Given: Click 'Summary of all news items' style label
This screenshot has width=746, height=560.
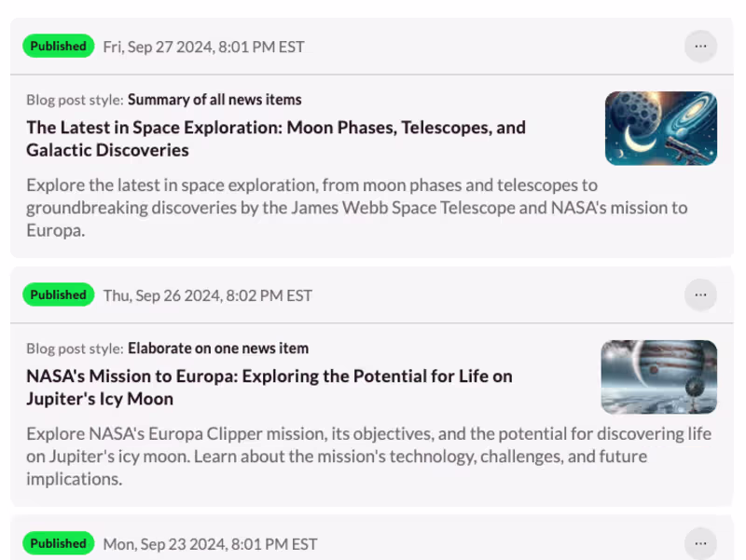Looking at the screenshot, I should click(x=214, y=100).
